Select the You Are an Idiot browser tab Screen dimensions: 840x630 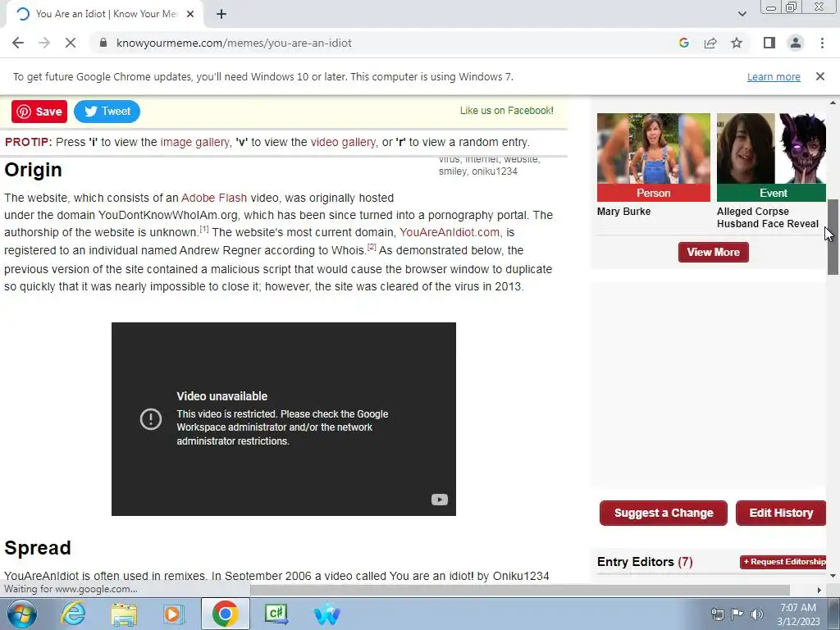coord(104,14)
